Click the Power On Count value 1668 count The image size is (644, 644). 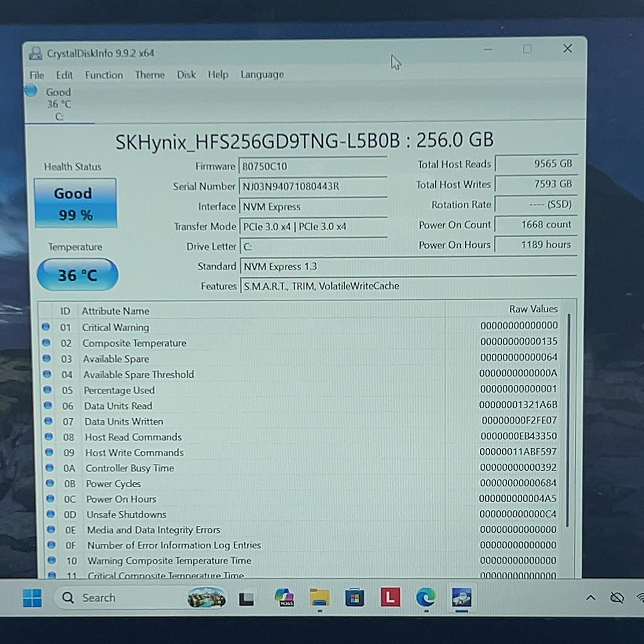coord(536,224)
